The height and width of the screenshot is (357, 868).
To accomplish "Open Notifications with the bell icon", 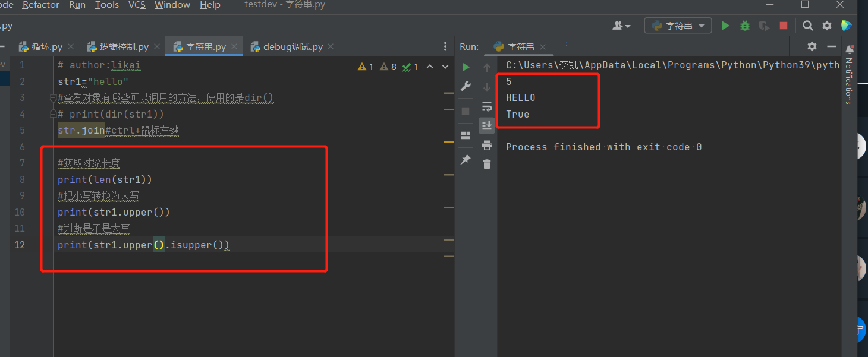I will (x=850, y=50).
